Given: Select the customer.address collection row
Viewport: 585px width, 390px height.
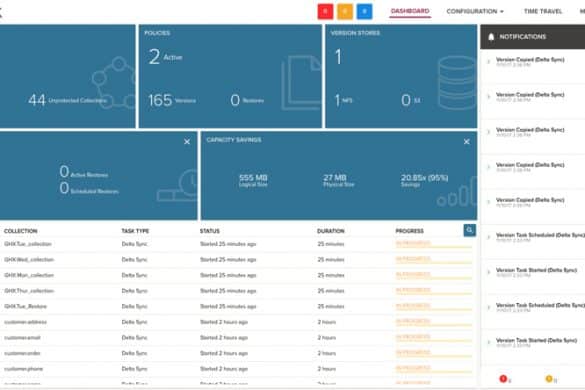Looking at the screenshot, I should (x=238, y=322).
